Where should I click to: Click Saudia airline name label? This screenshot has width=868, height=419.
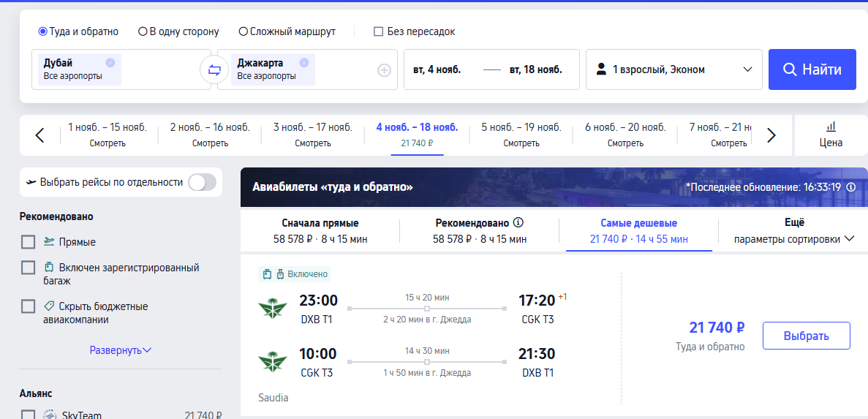[273, 397]
